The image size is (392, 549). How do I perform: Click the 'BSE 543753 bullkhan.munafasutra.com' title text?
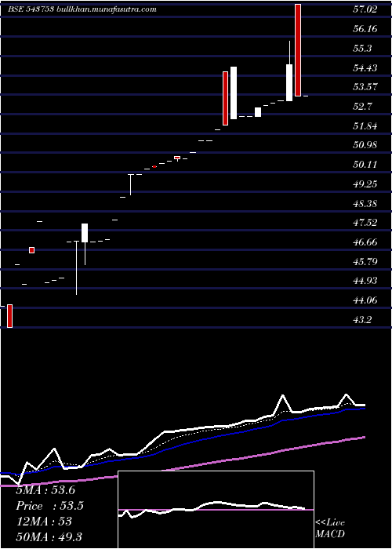point(82,9)
